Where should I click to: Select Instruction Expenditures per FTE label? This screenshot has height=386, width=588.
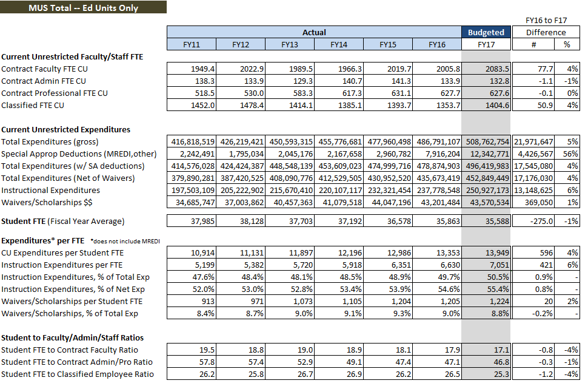pos(62,265)
